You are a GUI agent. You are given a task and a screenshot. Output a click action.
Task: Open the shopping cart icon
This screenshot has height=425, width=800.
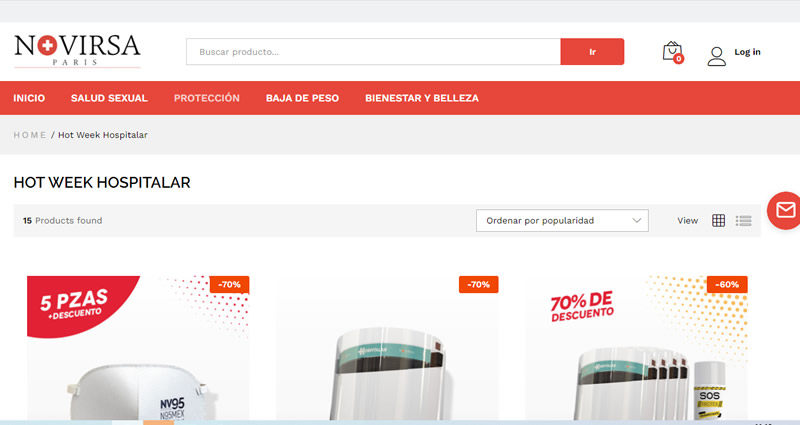672,52
